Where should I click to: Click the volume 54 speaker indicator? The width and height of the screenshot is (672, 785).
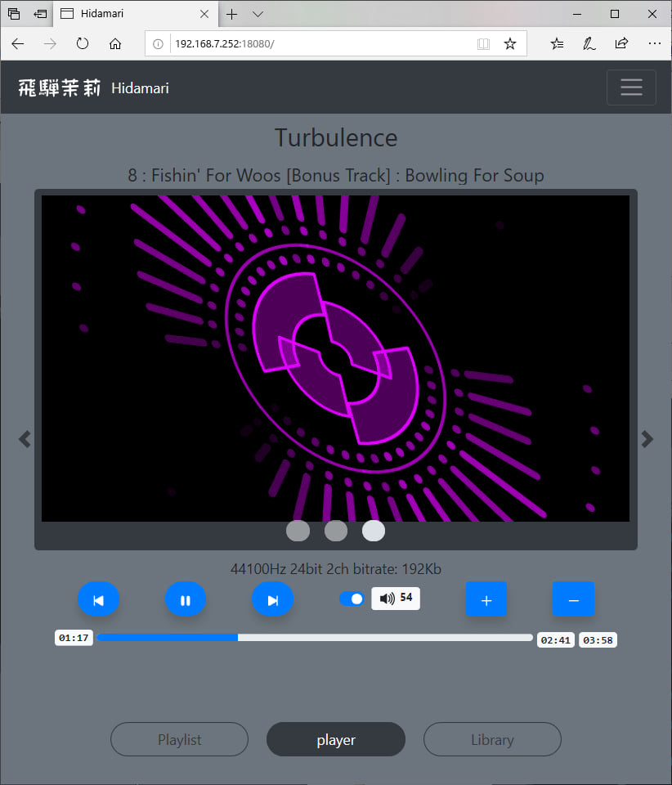pyautogui.click(x=396, y=599)
